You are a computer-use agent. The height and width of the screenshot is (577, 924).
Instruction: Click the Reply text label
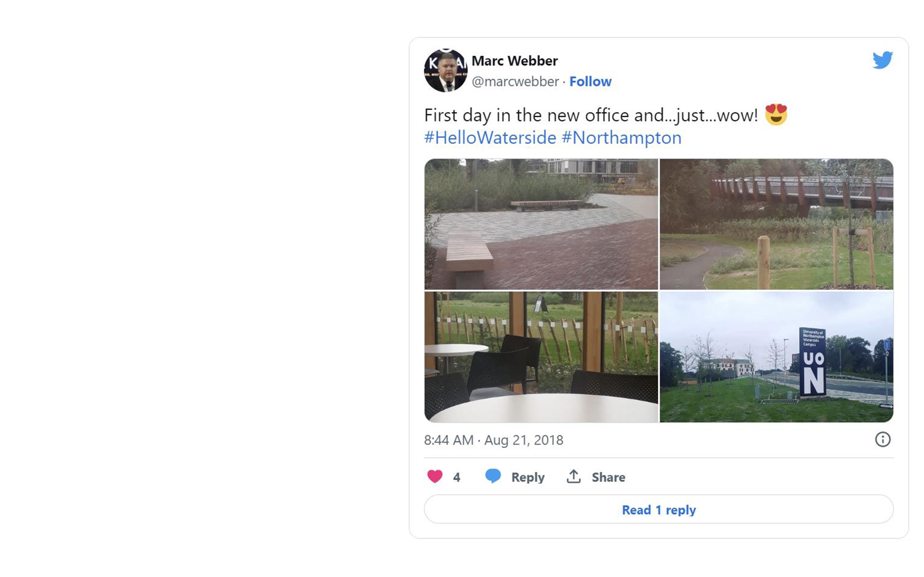point(528,477)
